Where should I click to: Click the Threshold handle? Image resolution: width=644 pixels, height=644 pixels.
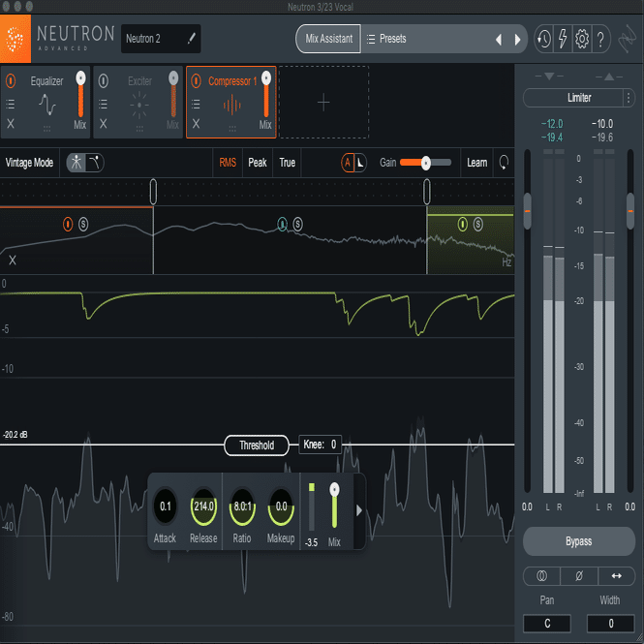coord(257,445)
